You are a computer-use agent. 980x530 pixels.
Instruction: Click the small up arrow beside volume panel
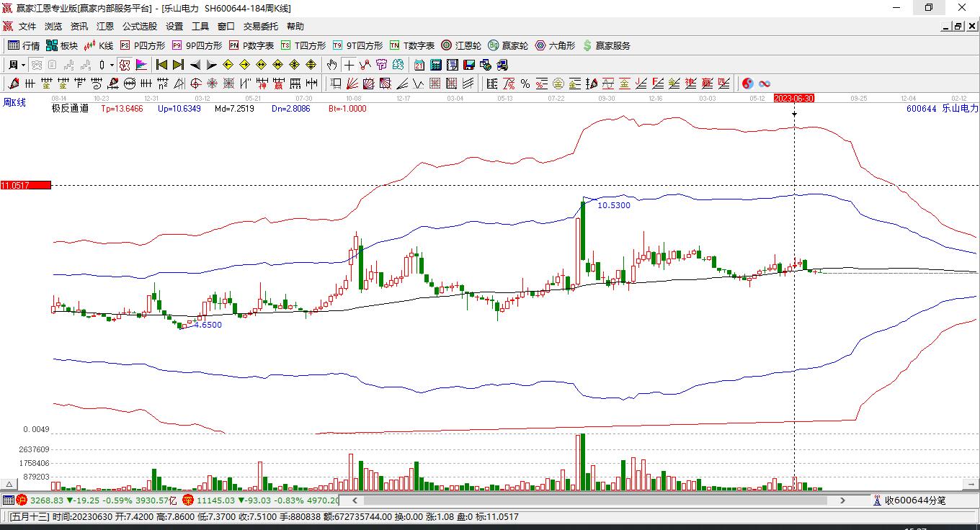9,485
